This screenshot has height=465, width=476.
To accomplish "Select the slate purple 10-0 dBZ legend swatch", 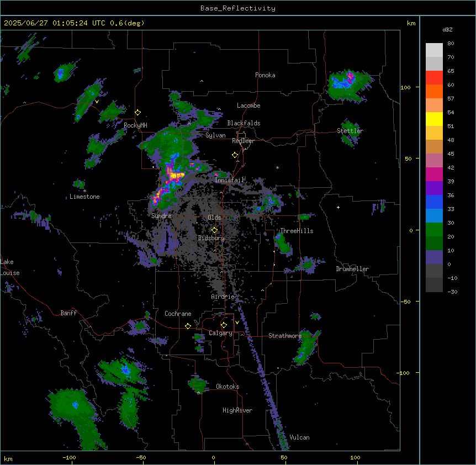I will 434,257.
